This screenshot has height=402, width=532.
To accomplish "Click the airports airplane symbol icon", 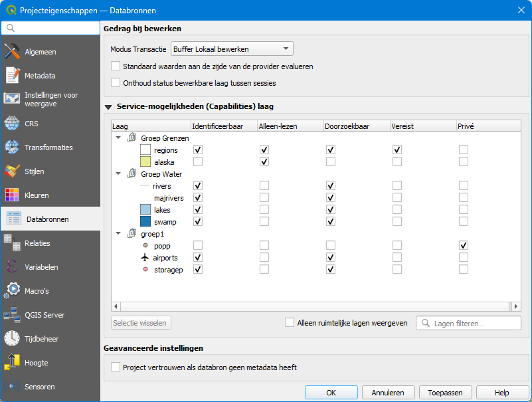I will tap(145, 257).
